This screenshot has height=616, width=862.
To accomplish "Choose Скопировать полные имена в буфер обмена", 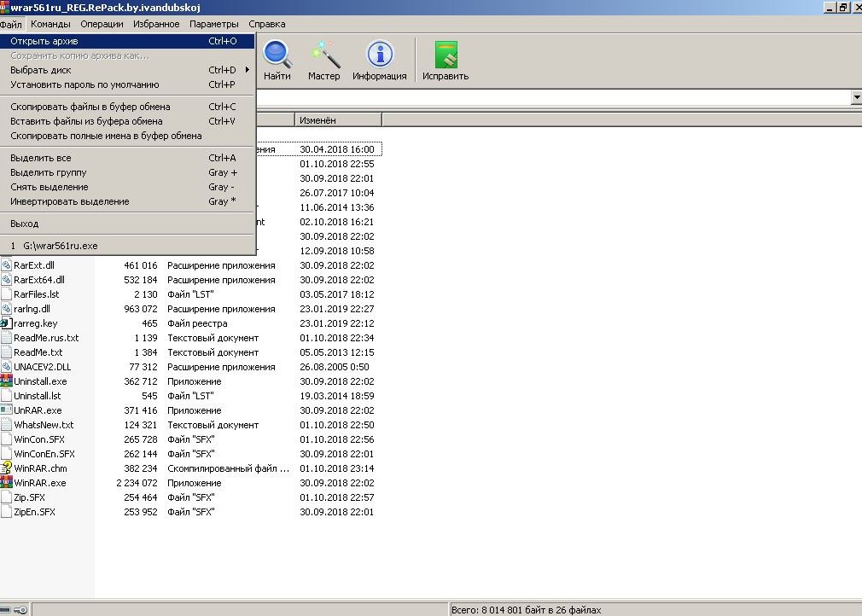I will pos(127,136).
